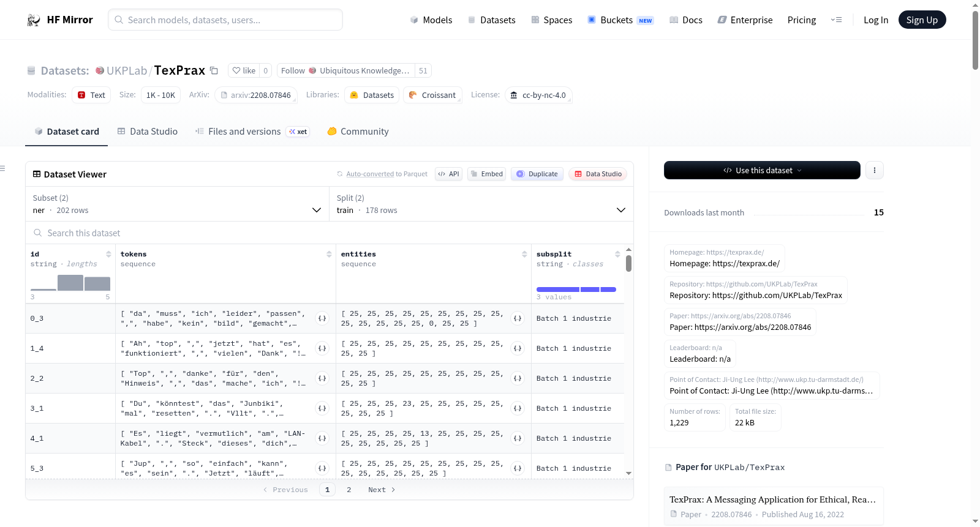This screenshot has width=980, height=527.
Task: Open the cc-by-nc-4.0 license tag
Action: click(538, 95)
